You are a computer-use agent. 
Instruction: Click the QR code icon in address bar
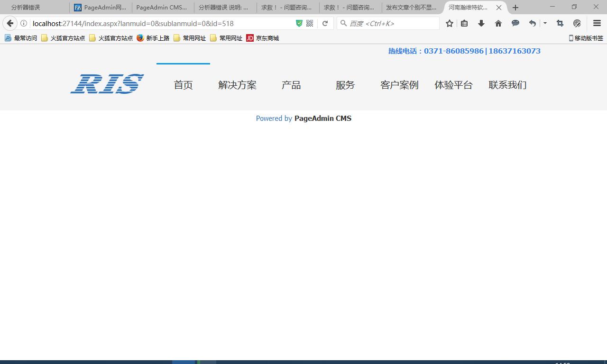click(310, 23)
